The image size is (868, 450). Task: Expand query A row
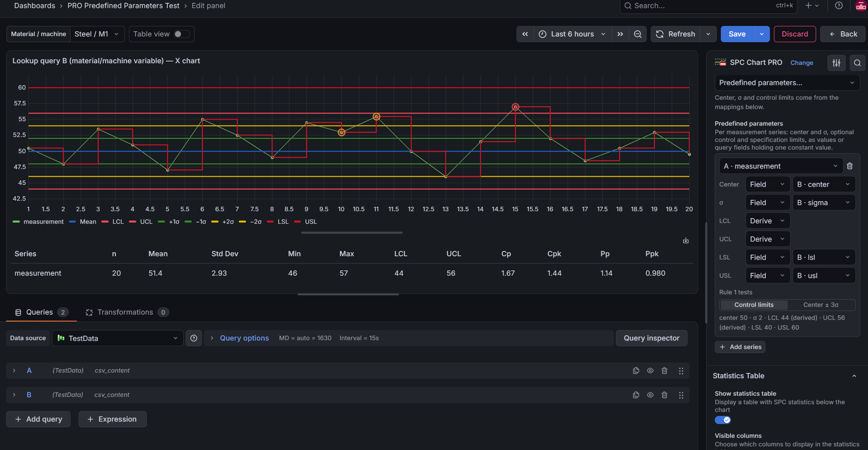point(14,371)
